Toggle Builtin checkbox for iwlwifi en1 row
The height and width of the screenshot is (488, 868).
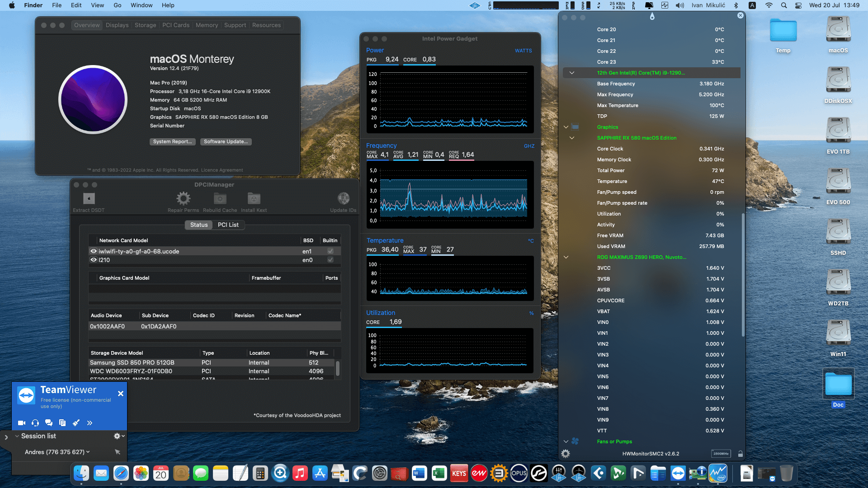tap(330, 251)
